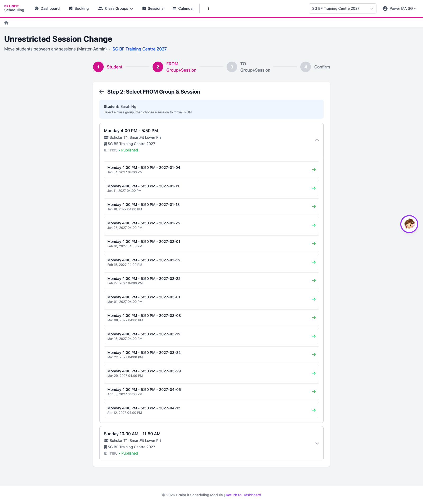Click the Monday 4:00 PM - 5:50 PM group title
Image resolution: width=423 pixels, height=504 pixels.
point(131,131)
